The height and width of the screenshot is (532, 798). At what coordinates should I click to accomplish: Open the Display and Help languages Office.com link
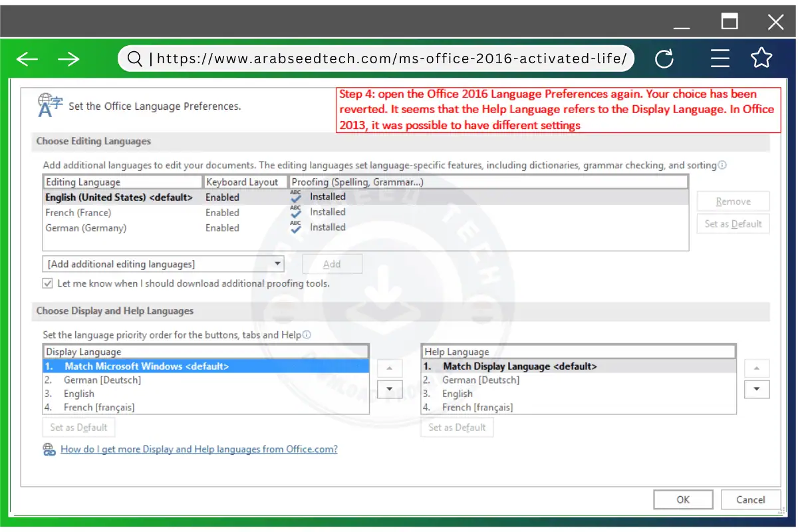coord(199,449)
